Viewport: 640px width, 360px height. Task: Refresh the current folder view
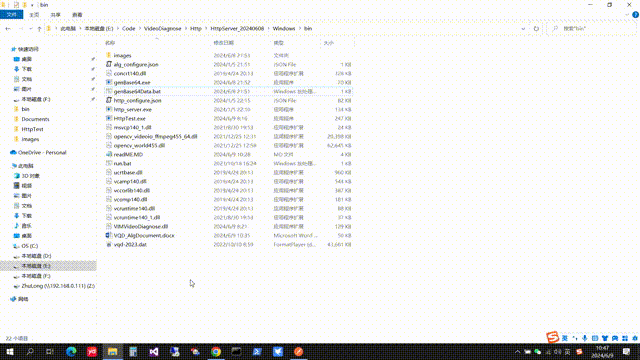point(536,29)
